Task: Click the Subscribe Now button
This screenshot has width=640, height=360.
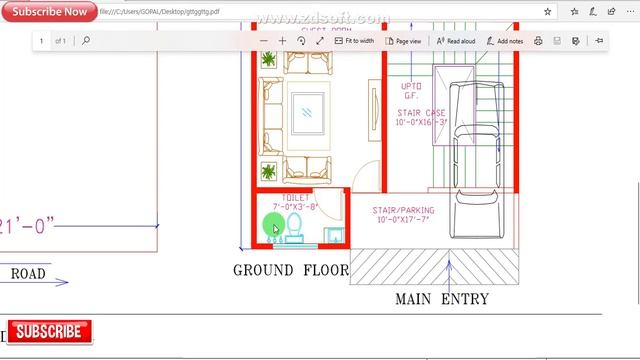Action: click(49, 11)
